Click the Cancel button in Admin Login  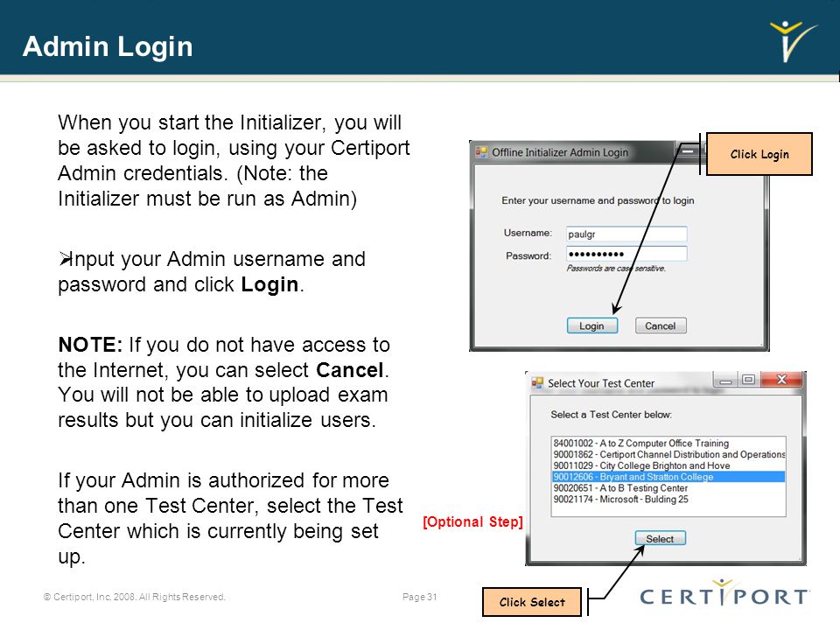pos(661,325)
